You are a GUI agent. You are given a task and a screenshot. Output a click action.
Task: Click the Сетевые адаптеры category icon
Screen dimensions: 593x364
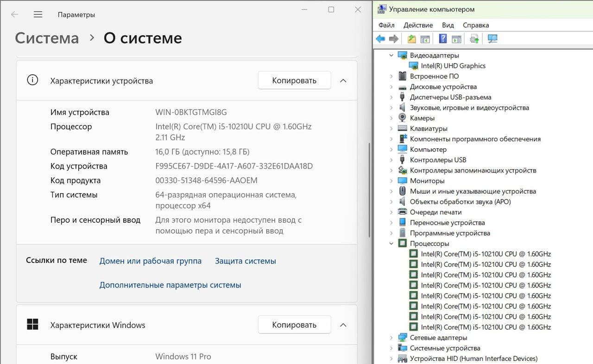(x=402, y=338)
